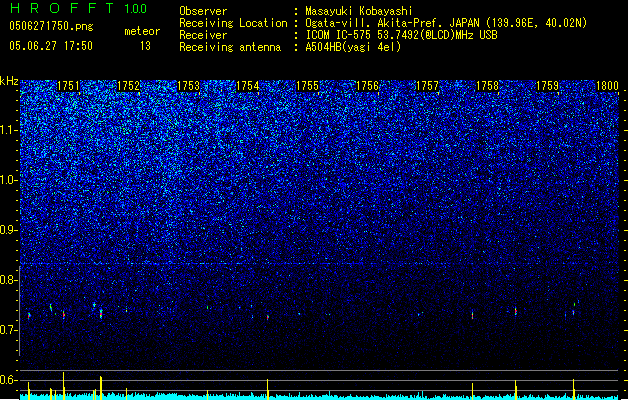Screen dimensions: 629x400
Task: Click observer name Masayuki Kobayashi
Action: tap(359, 11)
